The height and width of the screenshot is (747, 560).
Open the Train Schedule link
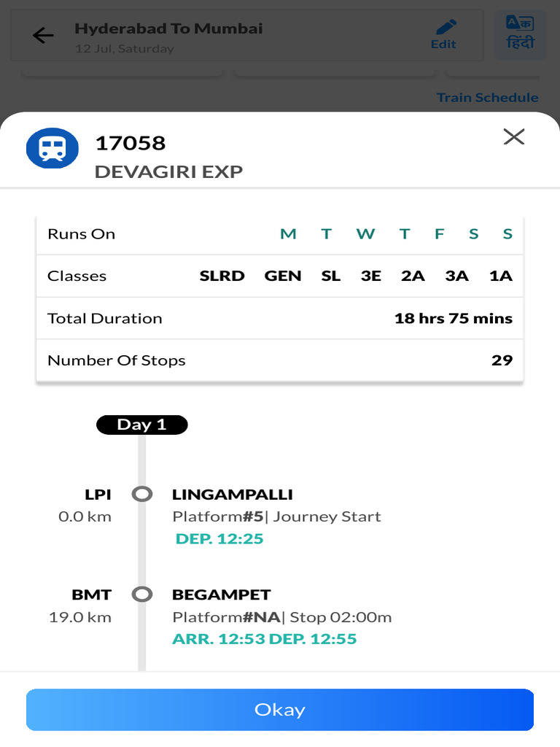pos(487,97)
